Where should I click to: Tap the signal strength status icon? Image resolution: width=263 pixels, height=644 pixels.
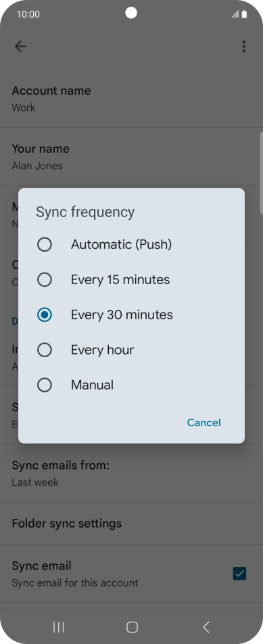click(x=235, y=14)
